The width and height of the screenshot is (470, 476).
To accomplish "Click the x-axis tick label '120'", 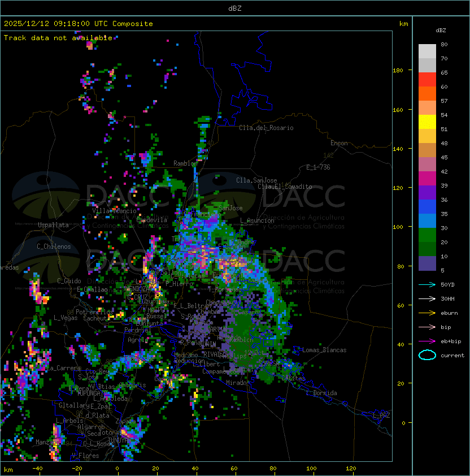I will 351,469.
